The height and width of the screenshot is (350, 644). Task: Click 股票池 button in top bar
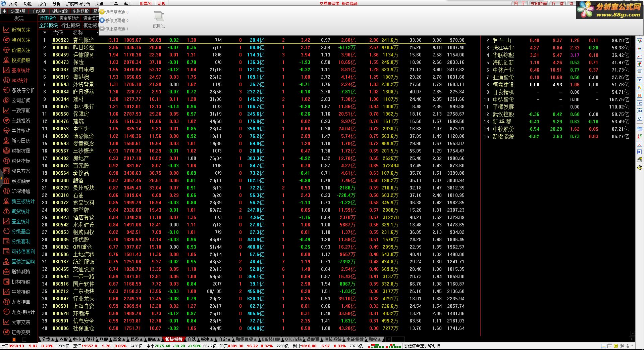pyautogui.click(x=146, y=4)
